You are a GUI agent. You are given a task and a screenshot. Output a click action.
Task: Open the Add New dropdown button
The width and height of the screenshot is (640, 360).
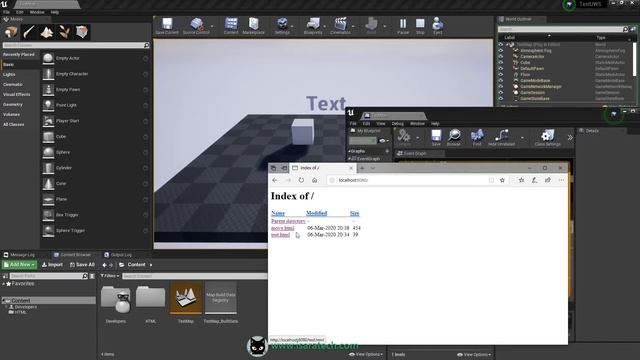click(19, 264)
